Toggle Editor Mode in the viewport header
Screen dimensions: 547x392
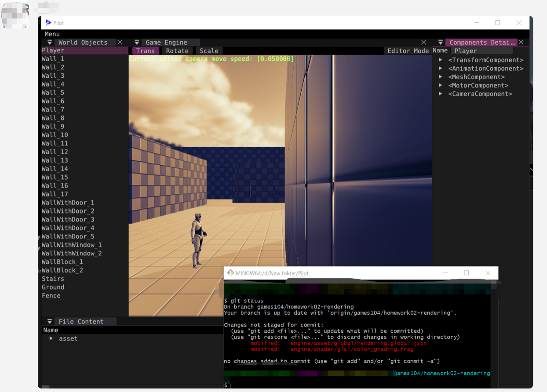coord(408,51)
